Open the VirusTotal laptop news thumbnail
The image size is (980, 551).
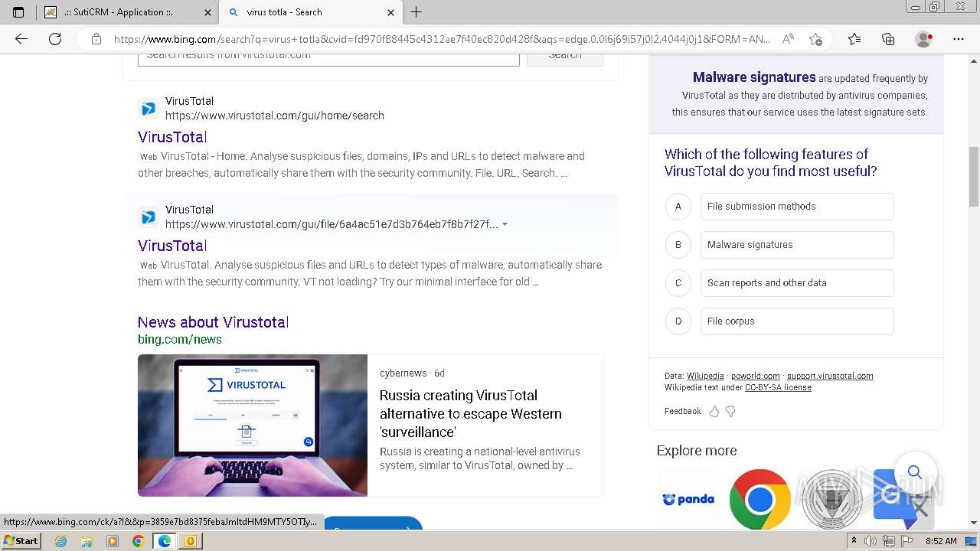coord(253,425)
